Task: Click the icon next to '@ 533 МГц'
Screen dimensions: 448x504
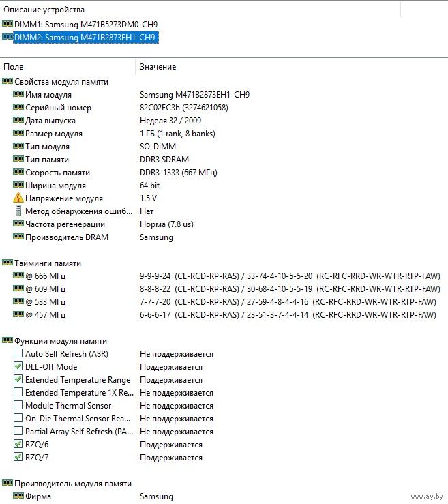Action: [18, 301]
